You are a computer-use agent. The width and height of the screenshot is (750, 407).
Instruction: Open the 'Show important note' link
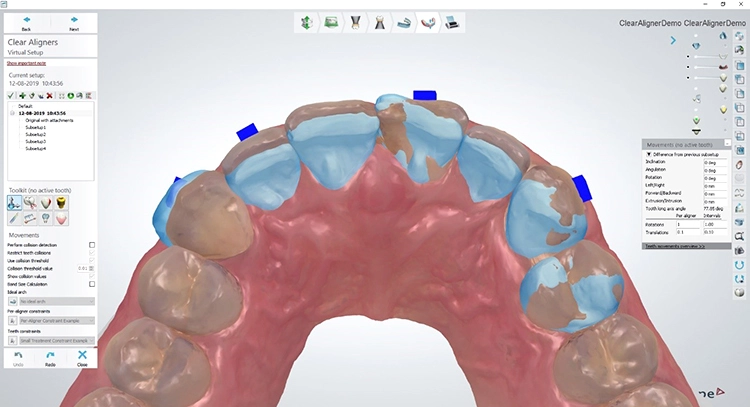pyautogui.click(x=26, y=63)
